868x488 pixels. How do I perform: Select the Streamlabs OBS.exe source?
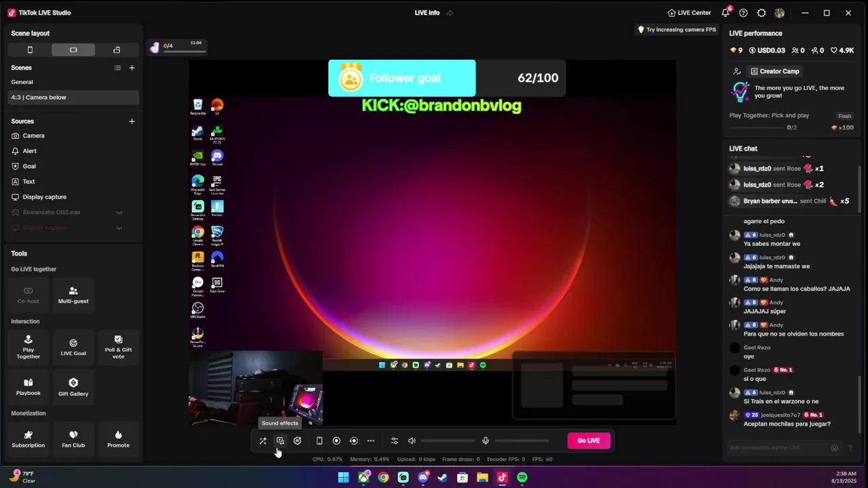point(52,212)
